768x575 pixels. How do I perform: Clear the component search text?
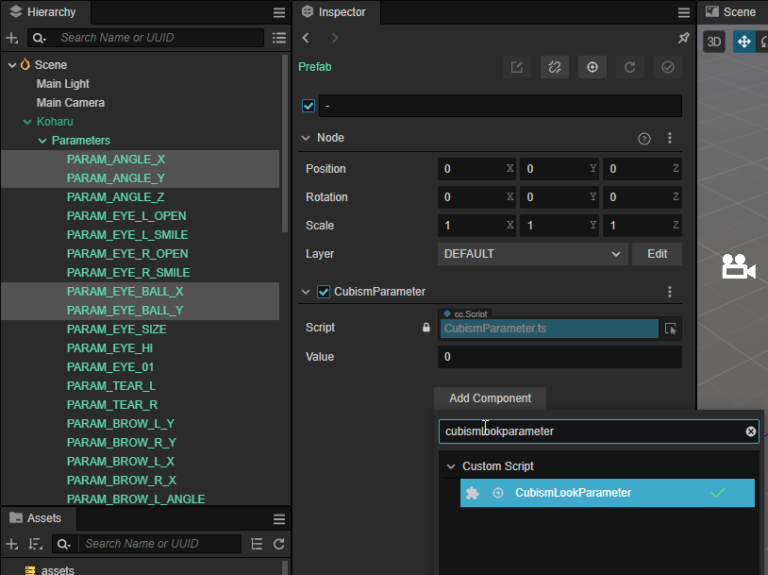click(x=750, y=431)
